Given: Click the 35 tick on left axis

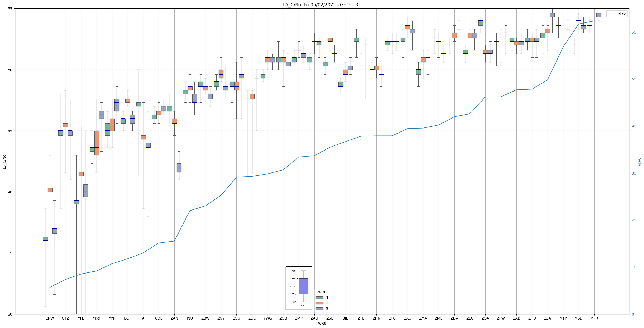Looking at the screenshot, I should click(x=11, y=253).
